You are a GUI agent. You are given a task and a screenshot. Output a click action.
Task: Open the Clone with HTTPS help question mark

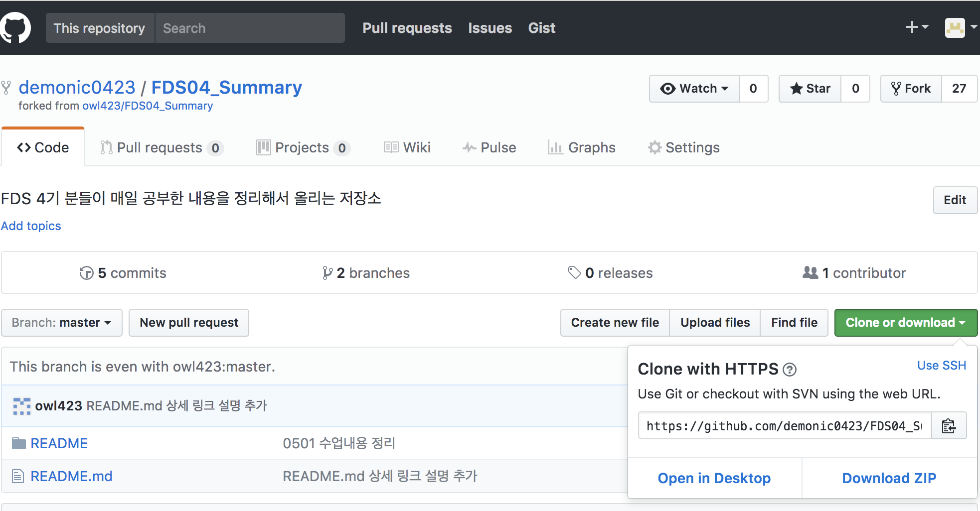[x=790, y=370]
